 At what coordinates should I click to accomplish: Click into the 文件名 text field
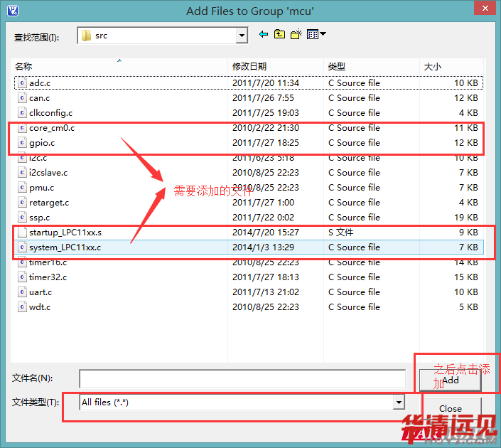coord(242,378)
